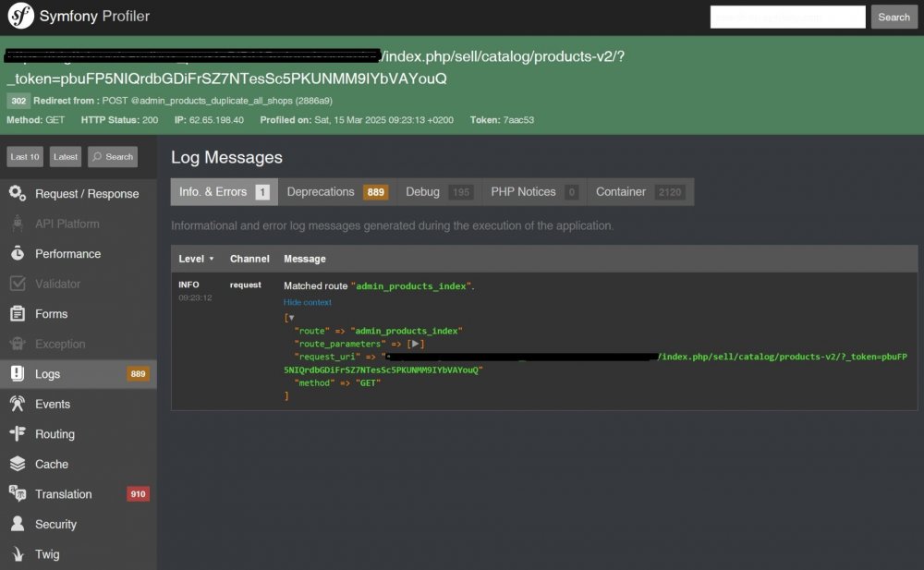924x570 pixels.
Task: Show the Debug log messages
Action: pos(438,191)
